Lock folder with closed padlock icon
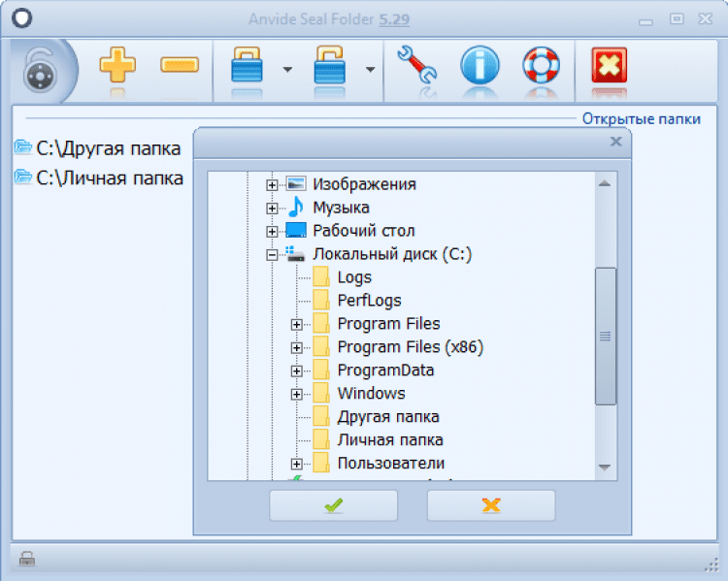The width and height of the screenshot is (728, 581). pos(247,65)
